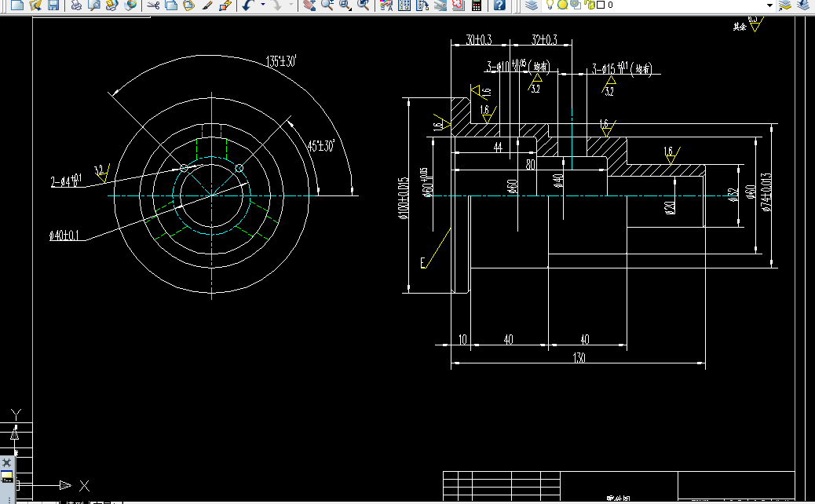Open the Properties palette icon
Viewport: 815px width, 504px height.
click(386, 5)
